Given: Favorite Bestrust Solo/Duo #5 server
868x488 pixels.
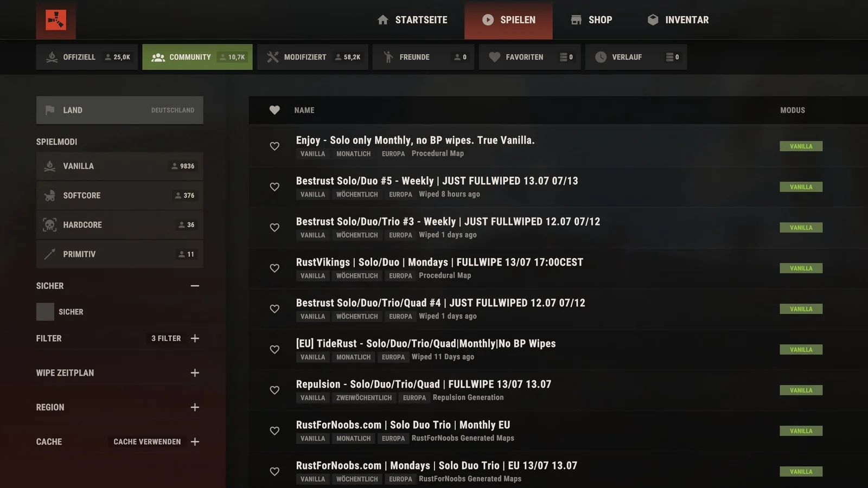Looking at the screenshot, I should [275, 187].
